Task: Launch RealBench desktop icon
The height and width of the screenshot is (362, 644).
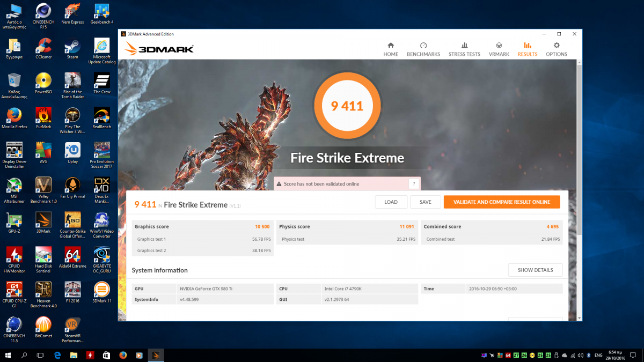Action: pyautogui.click(x=102, y=119)
